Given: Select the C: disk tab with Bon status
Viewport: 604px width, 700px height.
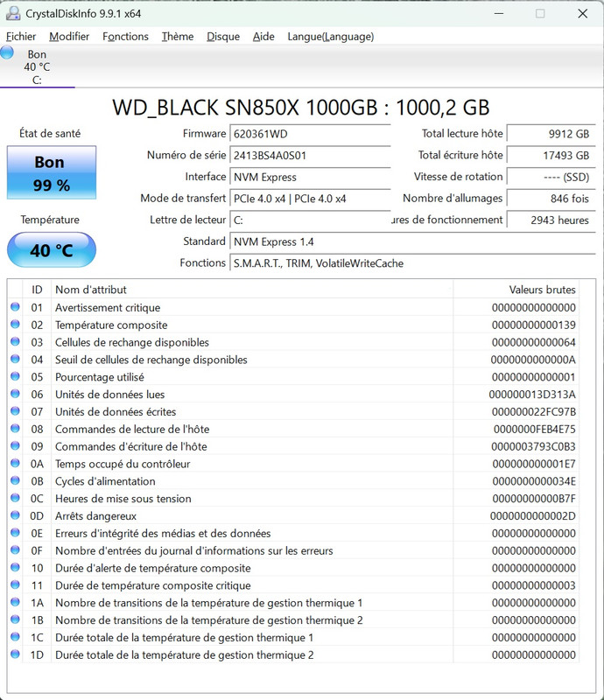Looking at the screenshot, I should tap(37, 67).
